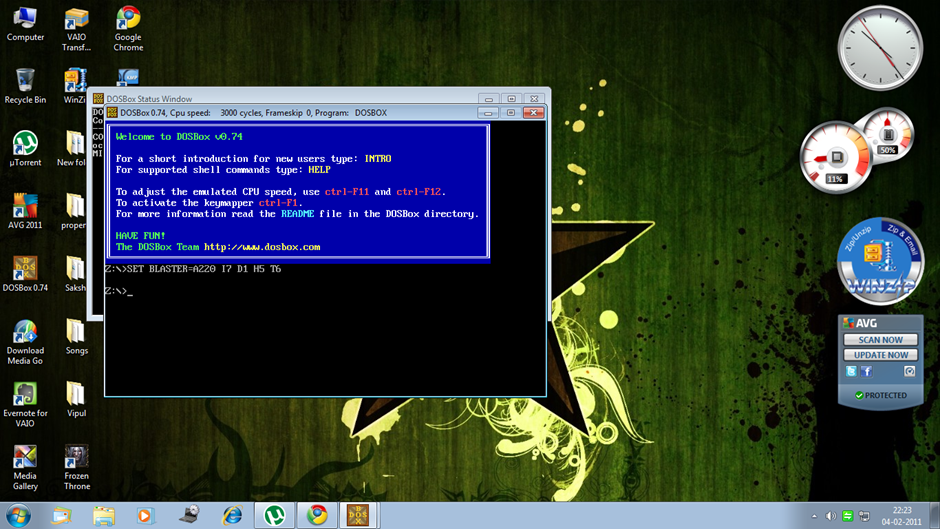
Task: Select the WinZip desktop shortcut
Action: (75, 86)
